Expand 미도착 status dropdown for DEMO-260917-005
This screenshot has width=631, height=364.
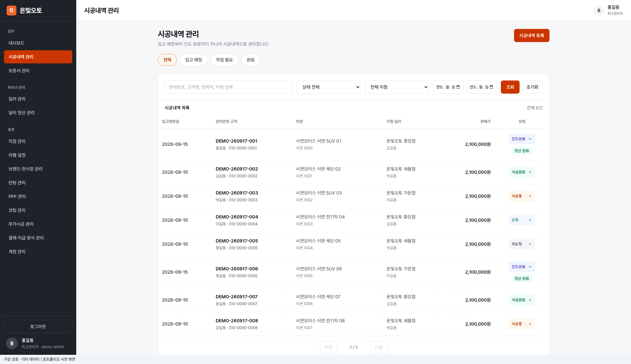pyautogui.click(x=522, y=244)
